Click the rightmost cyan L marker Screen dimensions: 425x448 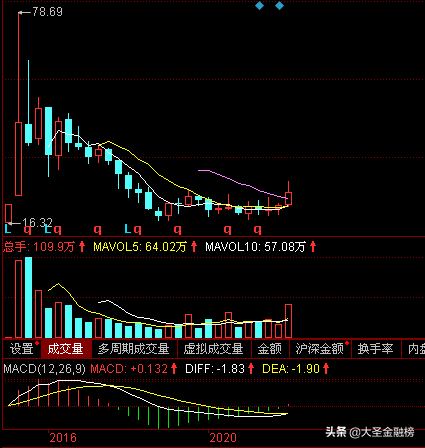click(x=128, y=229)
